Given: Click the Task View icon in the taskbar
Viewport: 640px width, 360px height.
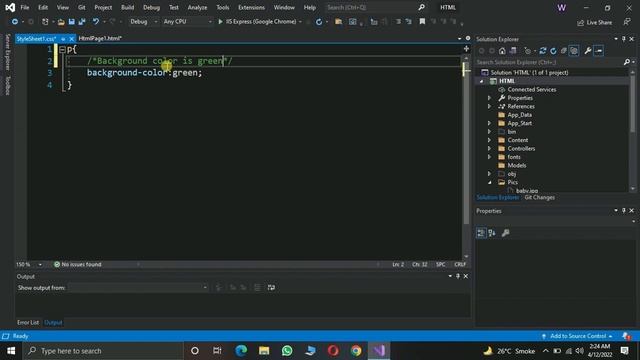Looking at the screenshot, I should click(218, 351).
